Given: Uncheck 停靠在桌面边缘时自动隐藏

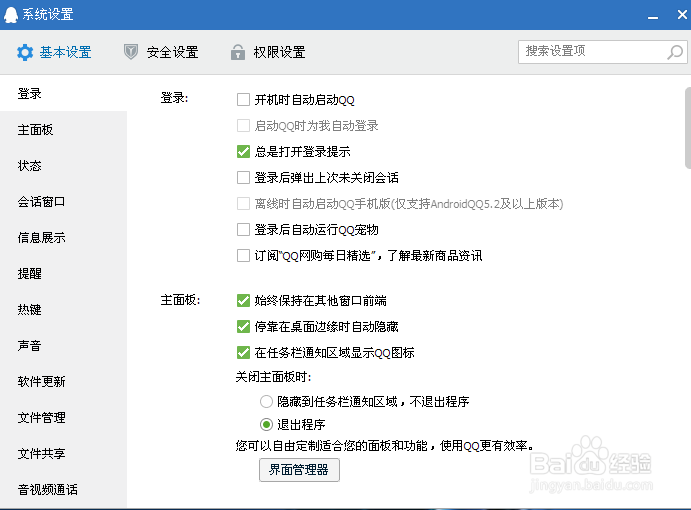Looking at the screenshot, I should coord(243,327).
